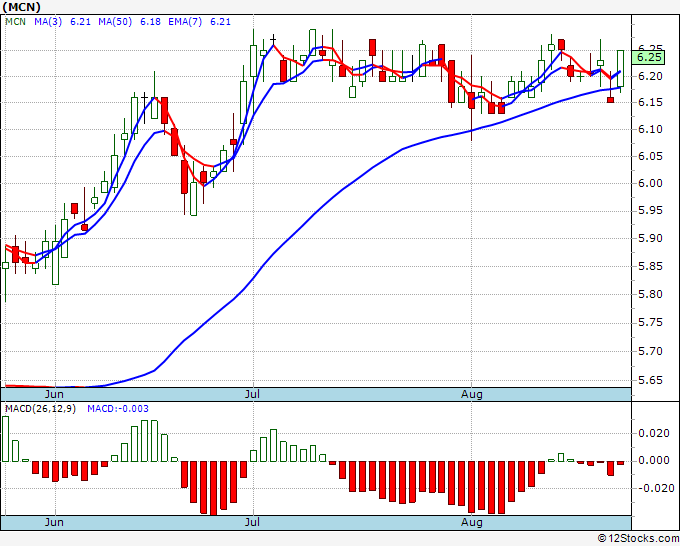Click the 6.15 price axis label
The image size is (680, 546).
tap(651, 102)
